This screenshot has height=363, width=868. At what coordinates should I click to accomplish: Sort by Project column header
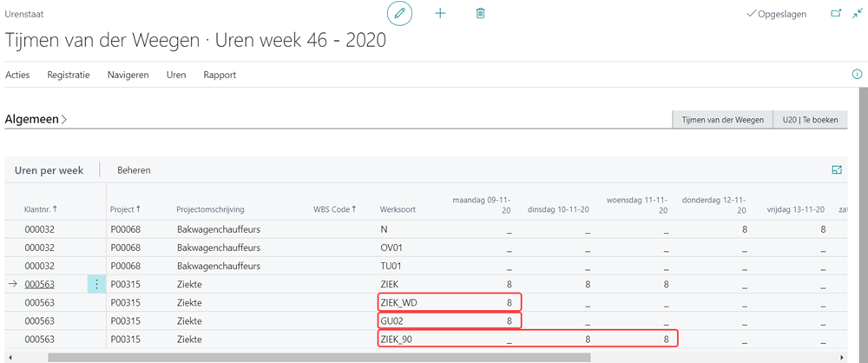(x=125, y=209)
